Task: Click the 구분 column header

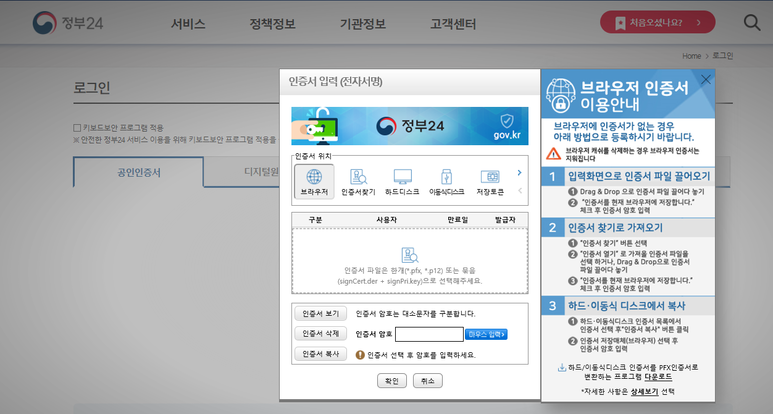Action: tap(316, 220)
